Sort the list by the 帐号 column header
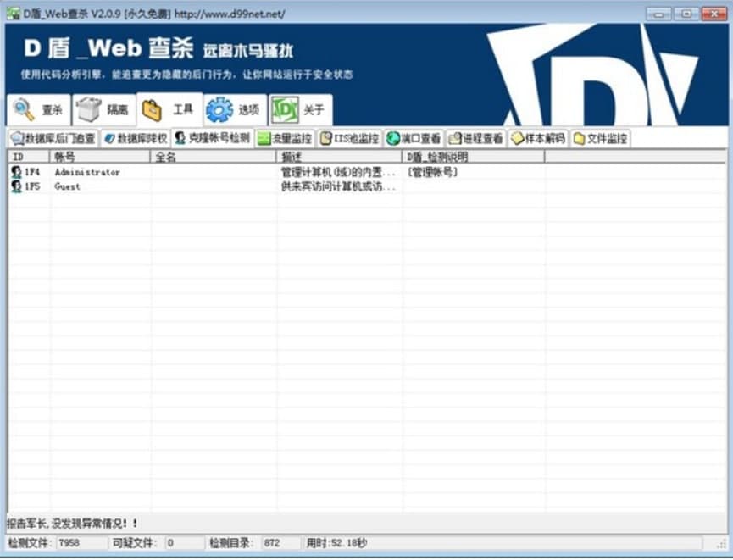The image size is (733, 560). point(102,157)
